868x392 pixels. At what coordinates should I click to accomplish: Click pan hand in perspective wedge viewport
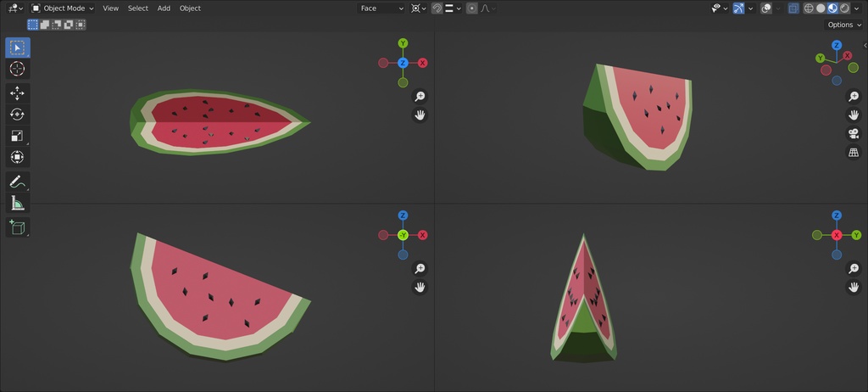(x=854, y=115)
